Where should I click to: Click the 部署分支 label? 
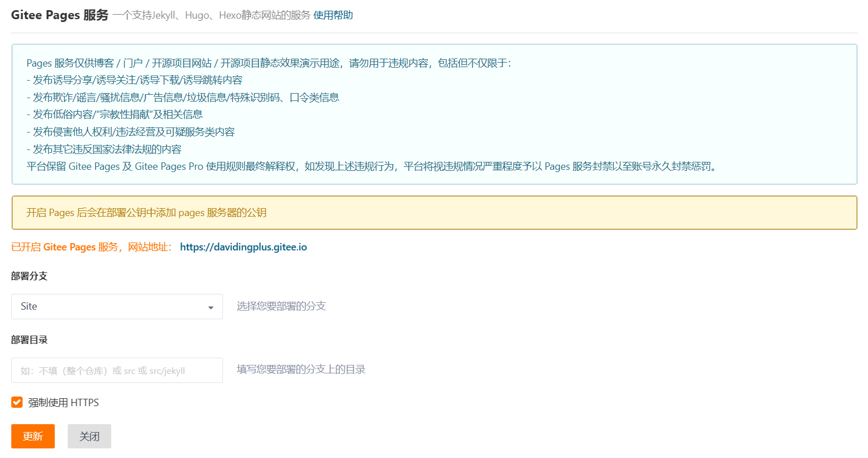[x=29, y=276]
